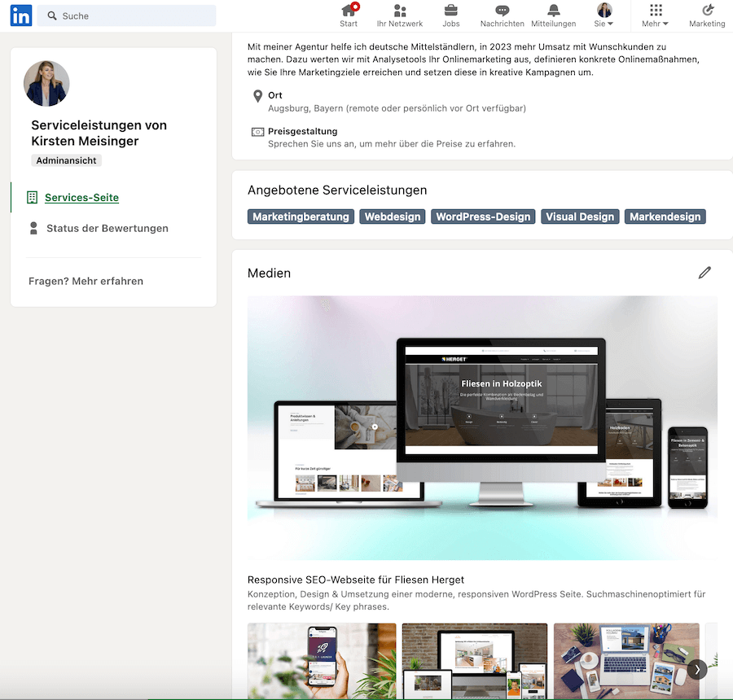
Task: Click the Augsburg, Bayern location text
Action: pyautogui.click(x=397, y=108)
